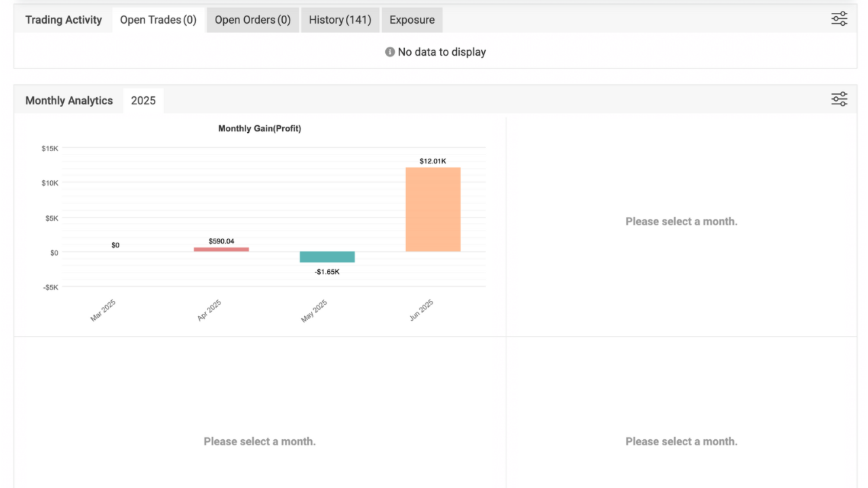Screen dimensions: 868x488
Task: Select the orange Jun 2025 profit bar
Action: pos(433,209)
